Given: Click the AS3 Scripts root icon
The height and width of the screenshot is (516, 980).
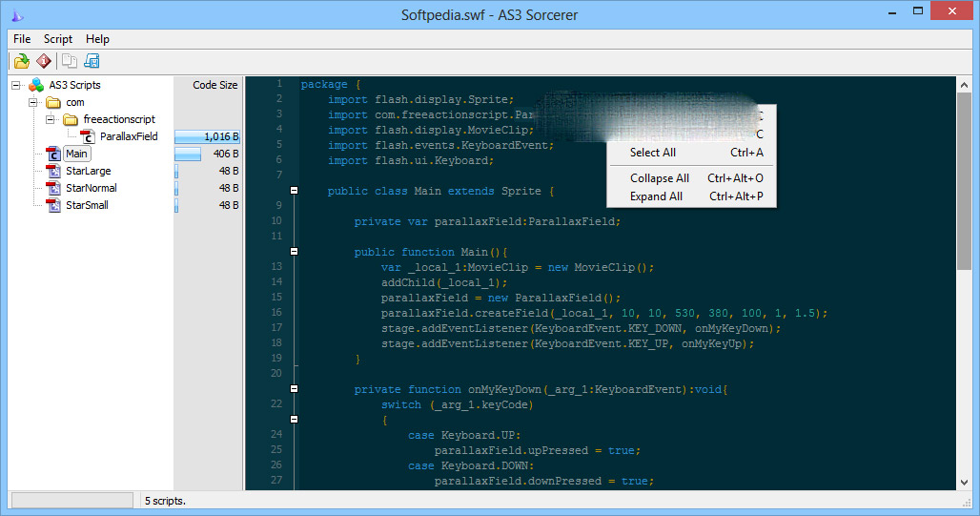Looking at the screenshot, I should (x=36, y=85).
